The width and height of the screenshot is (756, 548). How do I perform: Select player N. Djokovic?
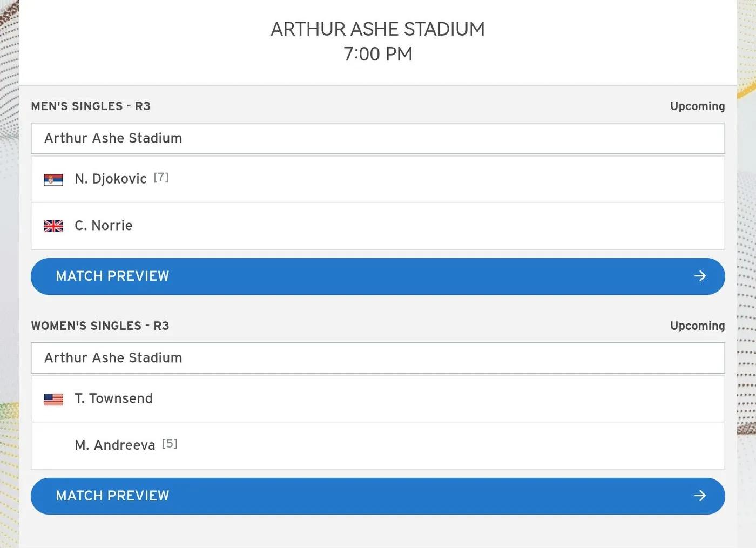click(111, 179)
